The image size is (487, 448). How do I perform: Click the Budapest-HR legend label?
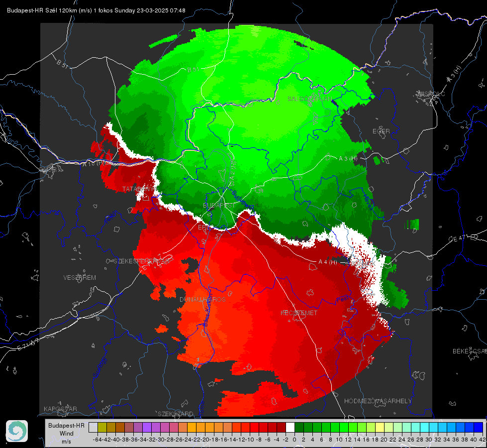tap(66, 425)
